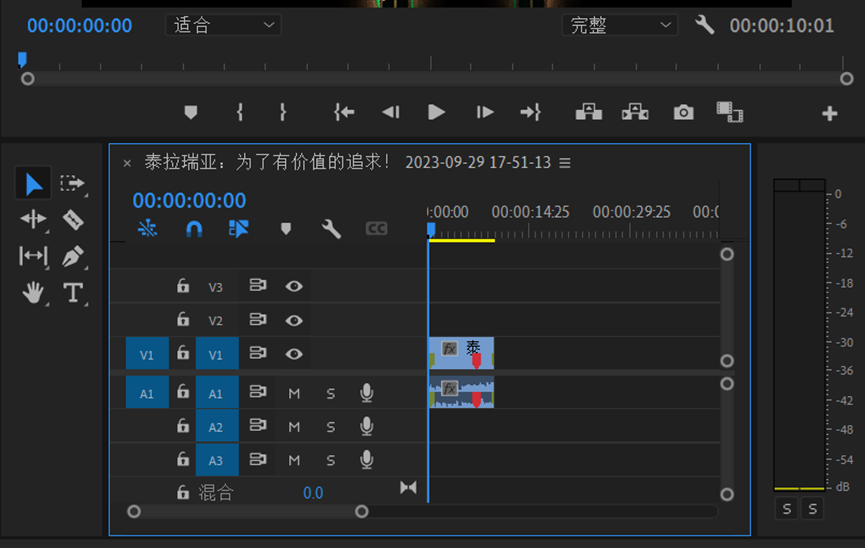Close the 泰拉瑞亚 sequence tab
Image resolution: width=865 pixels, height=548 pixels.
pyautogui.click(x=127, y=163)
